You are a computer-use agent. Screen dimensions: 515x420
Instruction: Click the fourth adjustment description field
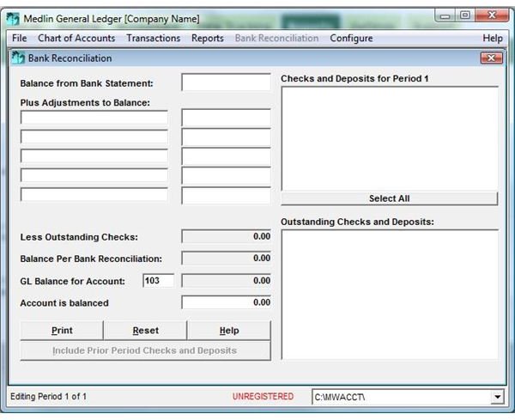pyautogui.click(x=94, y=175)
